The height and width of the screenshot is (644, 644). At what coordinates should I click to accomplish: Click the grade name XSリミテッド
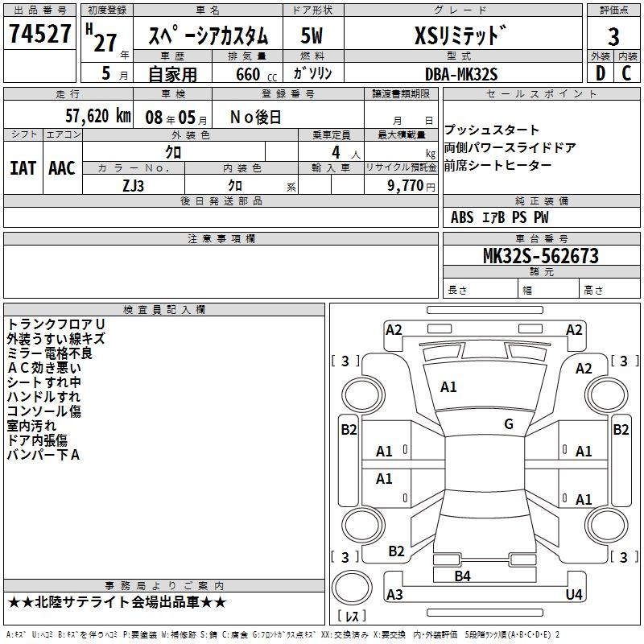click(x=460, y=36)
